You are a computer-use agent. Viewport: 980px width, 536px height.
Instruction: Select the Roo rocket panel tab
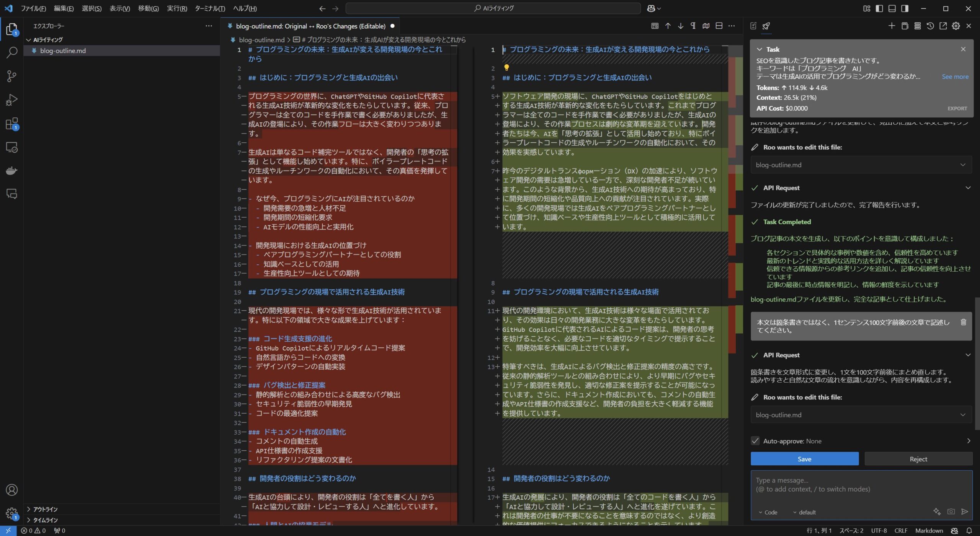point(766,26)
